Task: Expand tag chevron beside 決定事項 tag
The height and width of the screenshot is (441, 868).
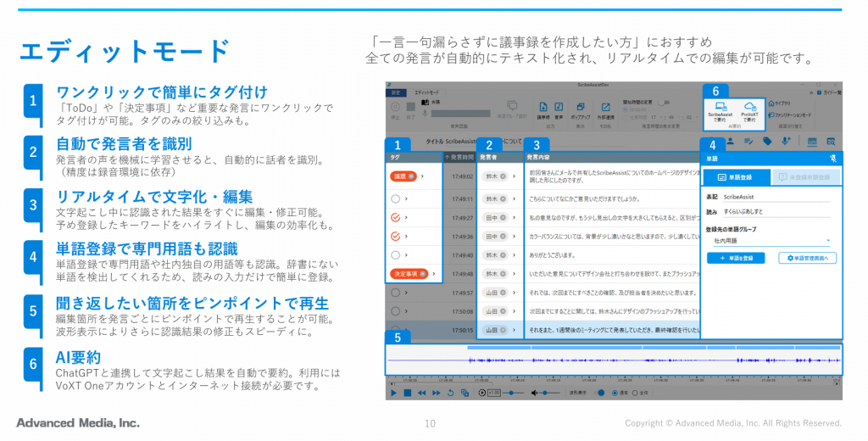Action: 434,274
